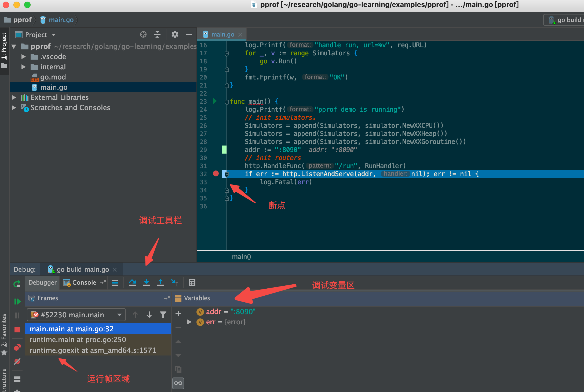
Task: Toggle watches with glasses icon in Variables
Action: (178, 383)
